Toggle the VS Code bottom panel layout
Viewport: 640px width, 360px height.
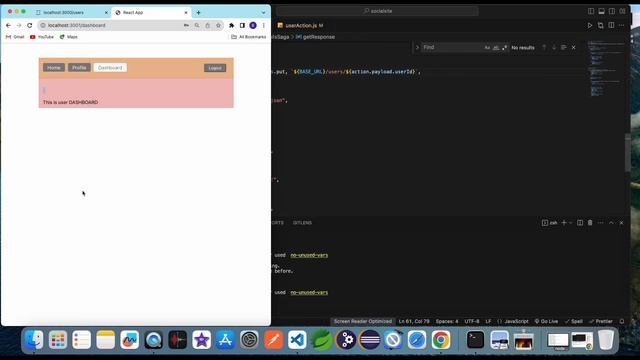coord(601,11)
